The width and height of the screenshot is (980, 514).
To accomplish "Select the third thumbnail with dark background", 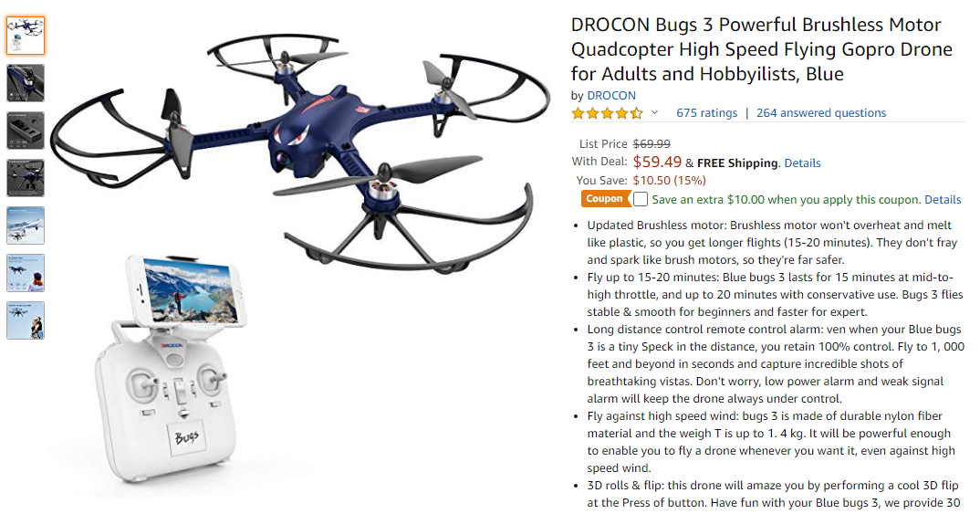I will pos(26,131).
